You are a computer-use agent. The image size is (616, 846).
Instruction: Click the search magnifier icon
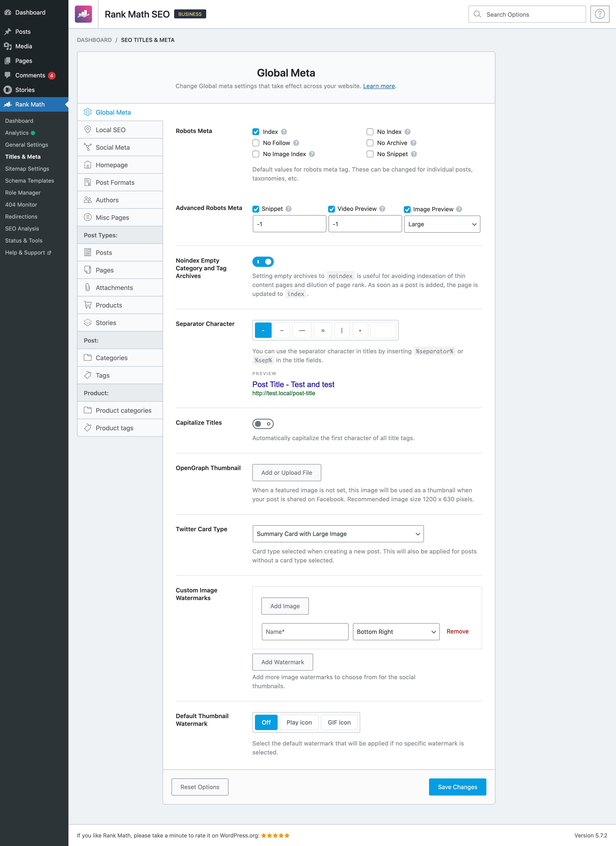coord(477,14)
